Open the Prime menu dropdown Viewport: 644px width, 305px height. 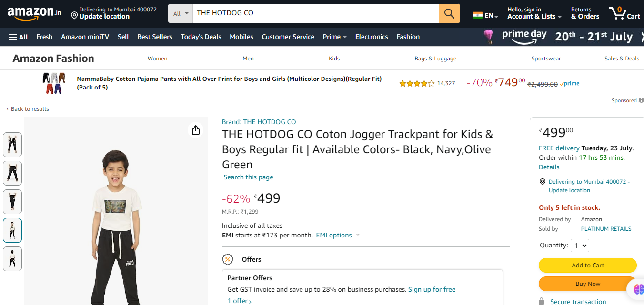coord(334,37)
